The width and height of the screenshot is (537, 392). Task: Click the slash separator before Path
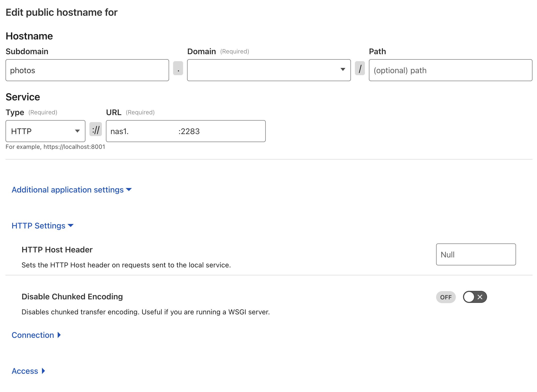[360, 68]
